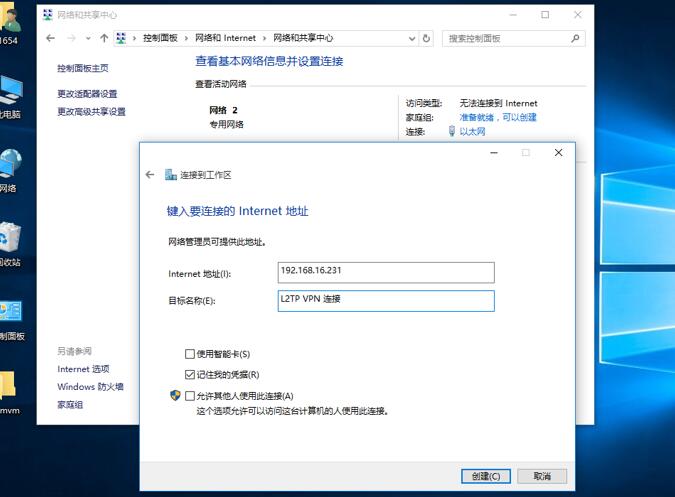Open recent locations dropdown beside forward arrow
Viewport: 675px width, 497px height.
click(x=88, y=38)
